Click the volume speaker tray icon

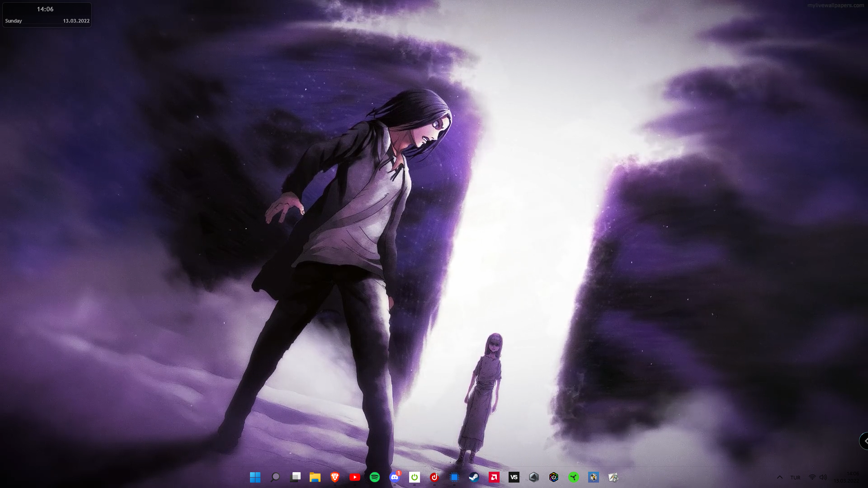click(823, 477)
